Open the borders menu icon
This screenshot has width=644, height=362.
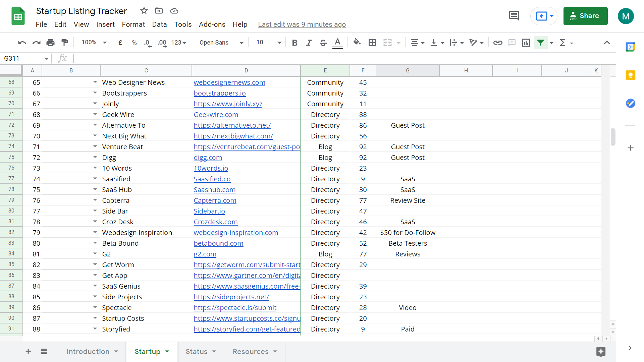tap(372, 43)
